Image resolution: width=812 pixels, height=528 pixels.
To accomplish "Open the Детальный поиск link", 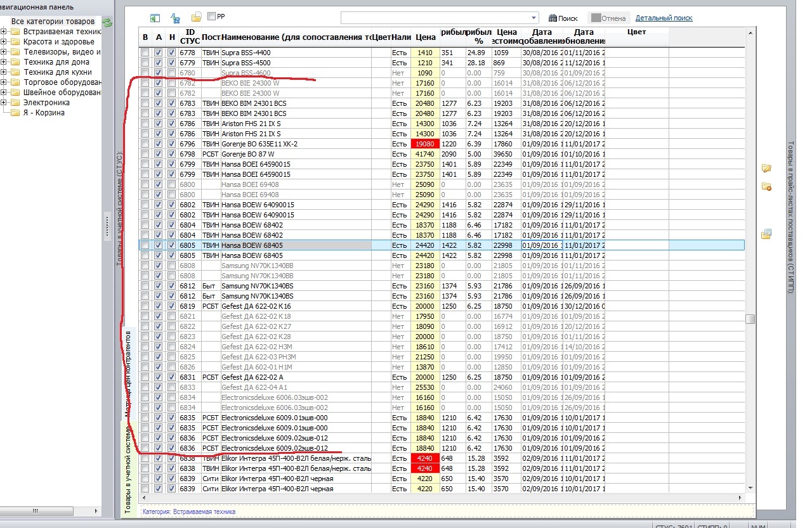I will 664,18.
